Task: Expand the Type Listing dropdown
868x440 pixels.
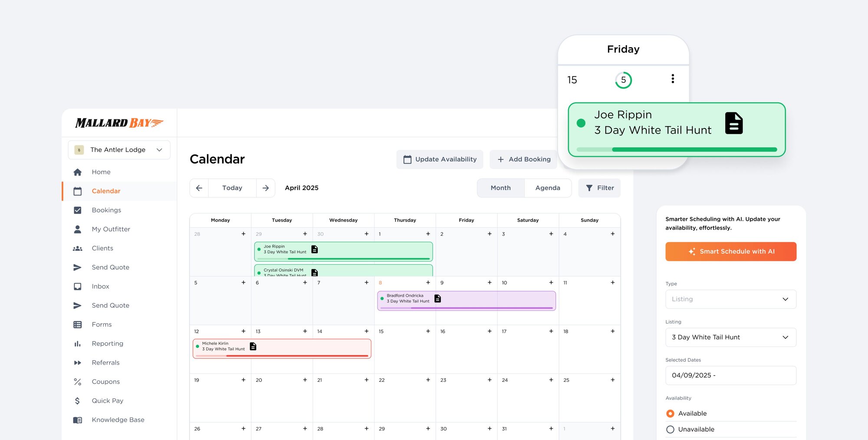Action: pos(730,299)
